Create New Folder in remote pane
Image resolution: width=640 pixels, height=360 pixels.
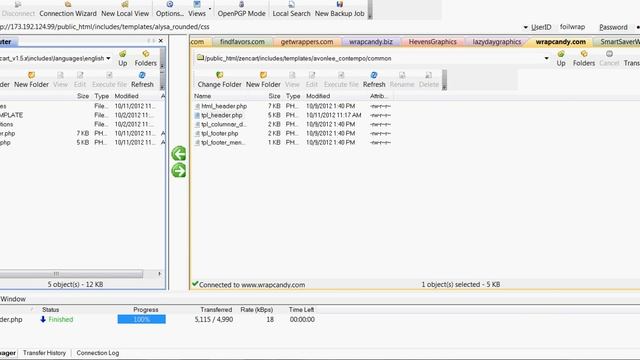coord(263,80)
